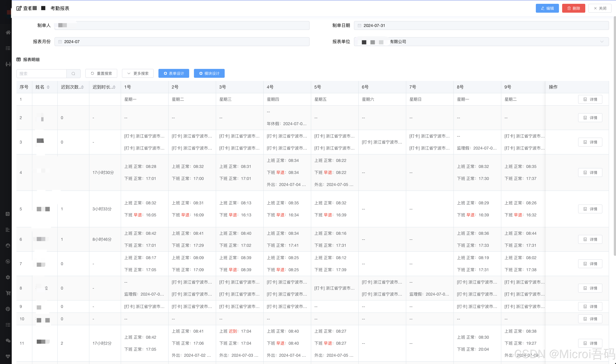Image resolution: width=616 pixels, height=364 pixels.
Task: Click the heartbeat icon in sidebar
Action: [8, 356]
